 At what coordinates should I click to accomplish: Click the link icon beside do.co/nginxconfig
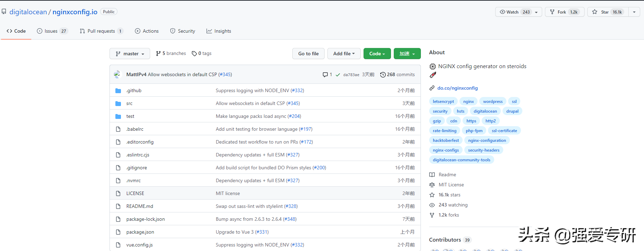click(x=432, y=88)
